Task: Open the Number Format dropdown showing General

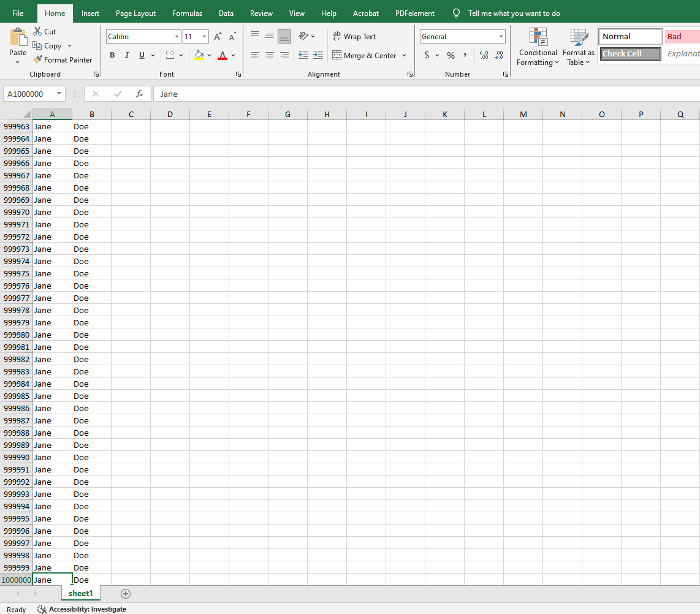Action: [x=462, y=36]
